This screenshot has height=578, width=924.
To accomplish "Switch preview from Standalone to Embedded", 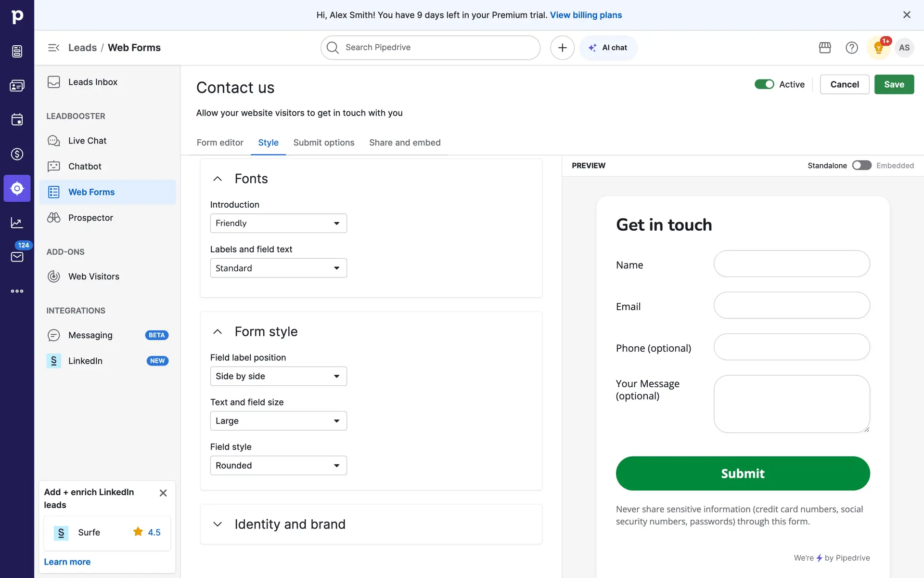I will pyautogui.click(x=861, y=166).
